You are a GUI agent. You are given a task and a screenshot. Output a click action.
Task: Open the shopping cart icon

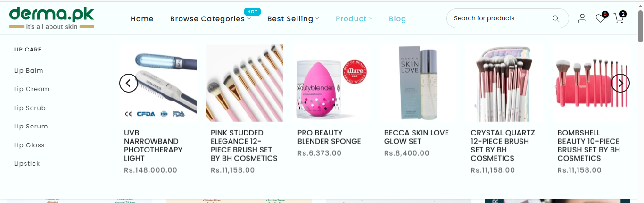[619, 18]
